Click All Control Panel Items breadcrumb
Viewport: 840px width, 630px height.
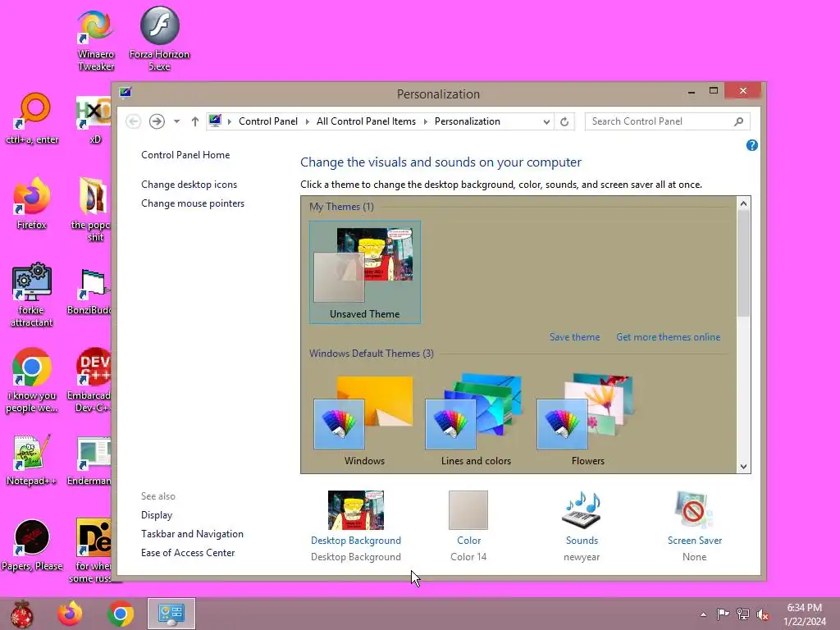[366, 121]
